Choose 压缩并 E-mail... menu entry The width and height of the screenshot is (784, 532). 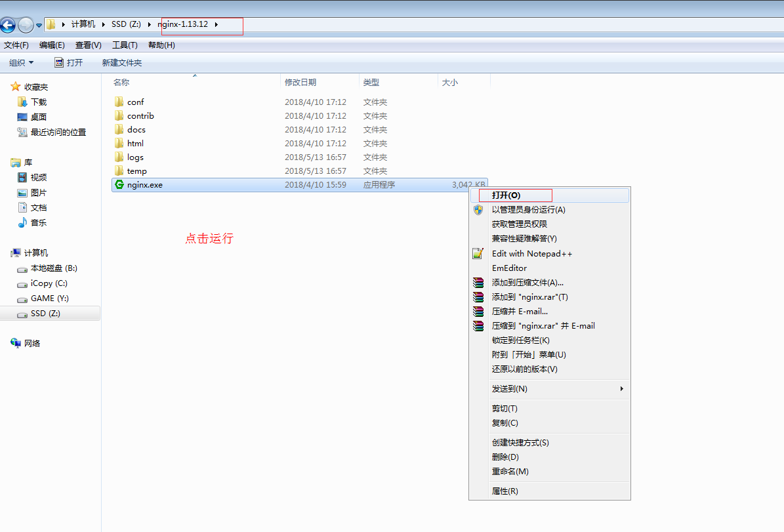[x=550, y=312]
